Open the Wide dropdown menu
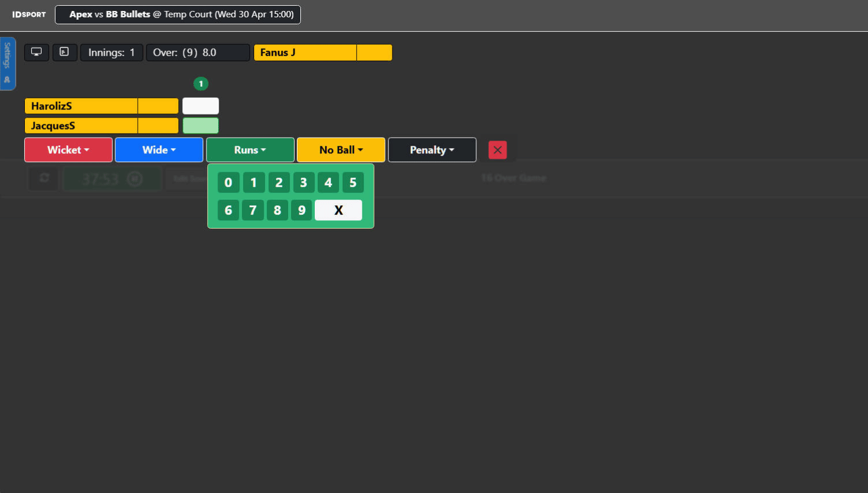868x493 pixels. click(x=159, y=150)
